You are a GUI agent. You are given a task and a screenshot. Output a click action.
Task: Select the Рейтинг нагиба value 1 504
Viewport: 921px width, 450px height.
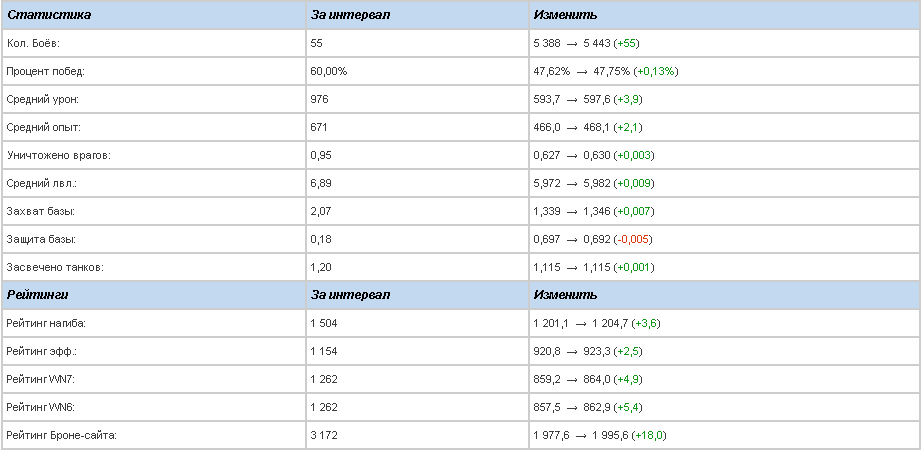click(324, 323)
